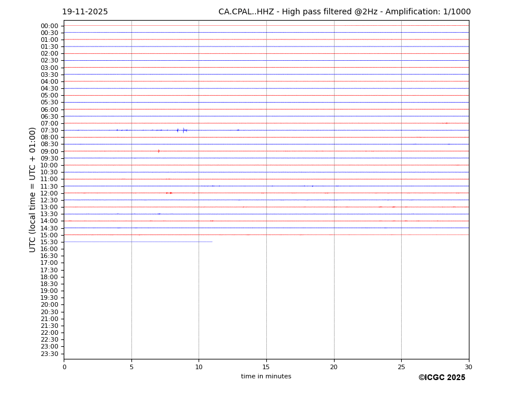
Task: Click the 5 tick on the x-axis
Action: [x=131, y=367]
